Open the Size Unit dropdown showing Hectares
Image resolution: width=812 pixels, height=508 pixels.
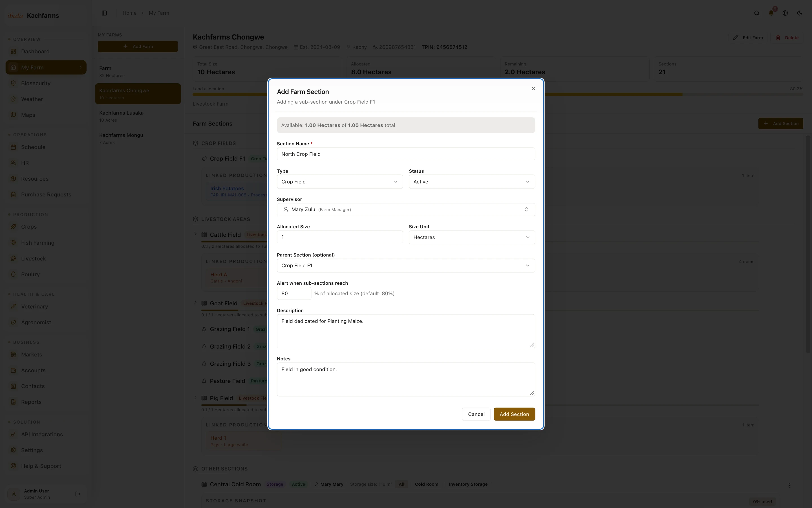tap(472, 237)
